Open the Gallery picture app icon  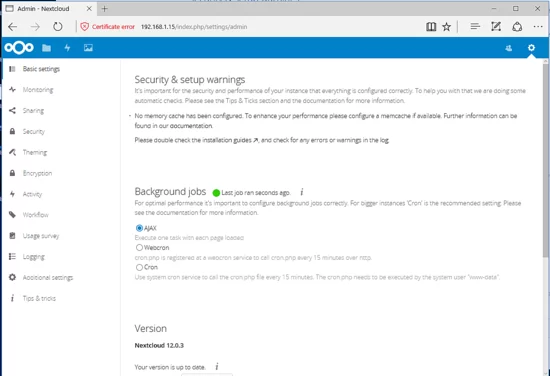(x=88, y=48)
